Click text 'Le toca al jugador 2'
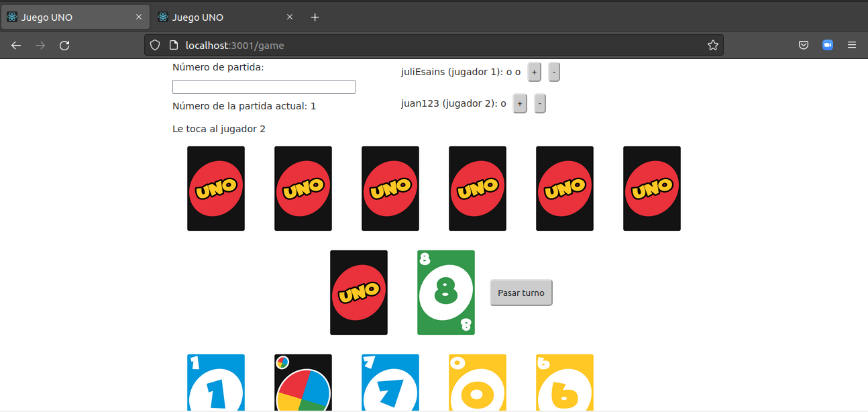 click(219, 129)
